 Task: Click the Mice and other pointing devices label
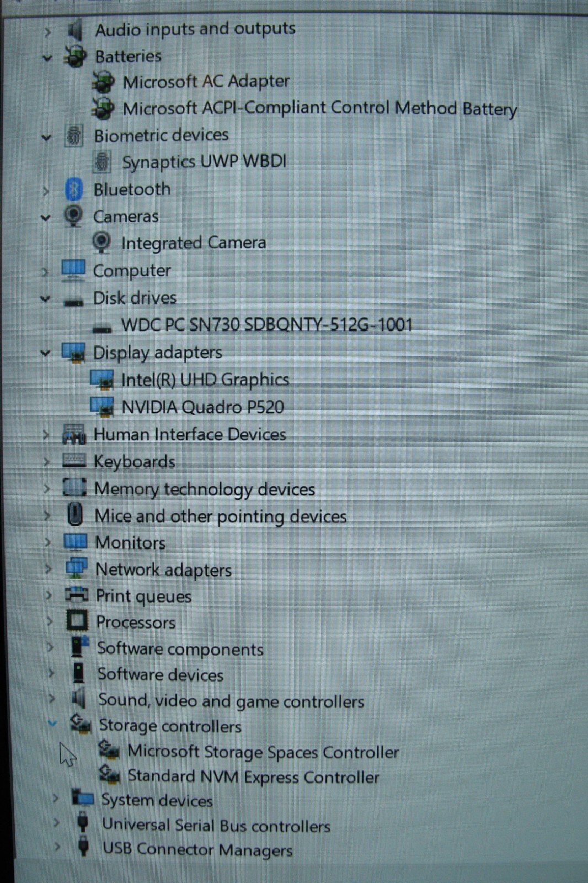(221, 517)
